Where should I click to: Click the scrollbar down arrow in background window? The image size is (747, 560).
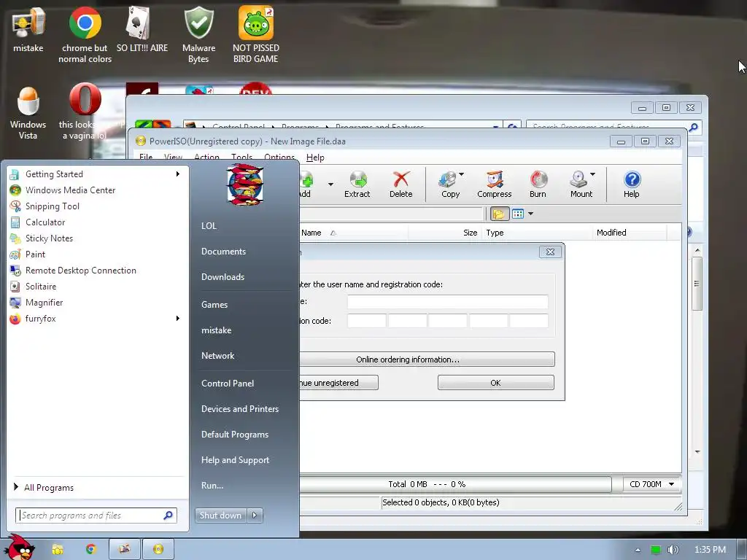[697, 451]
